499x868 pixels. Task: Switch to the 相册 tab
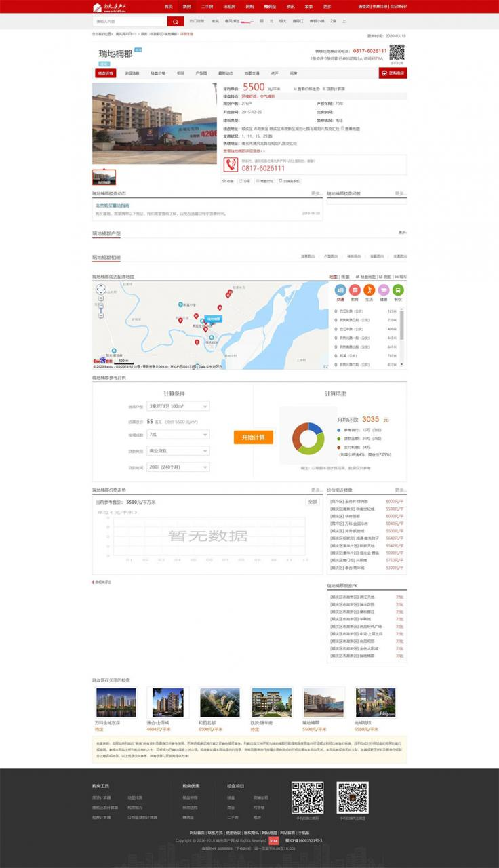click(x=180, y=73)
